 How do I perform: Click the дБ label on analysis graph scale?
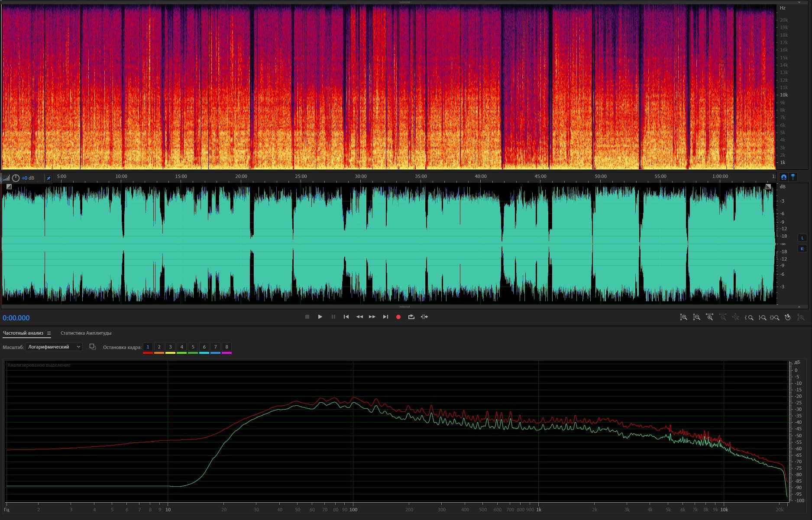pos(797,362)
